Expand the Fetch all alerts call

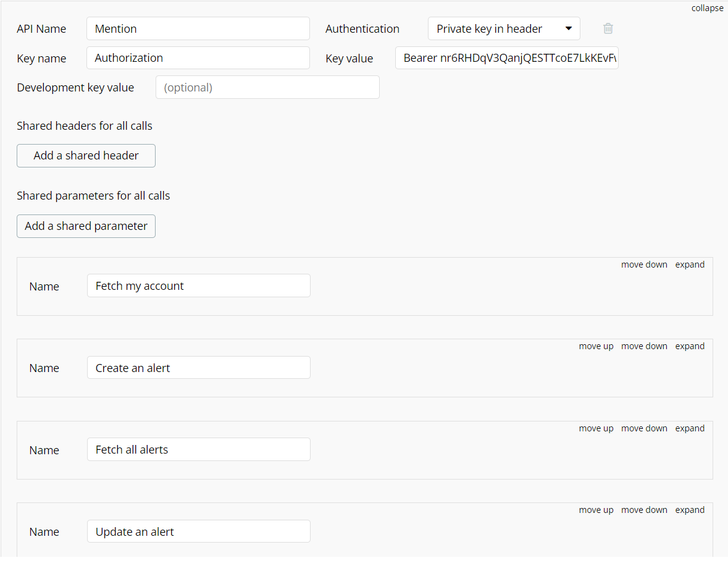pos(690,428)
